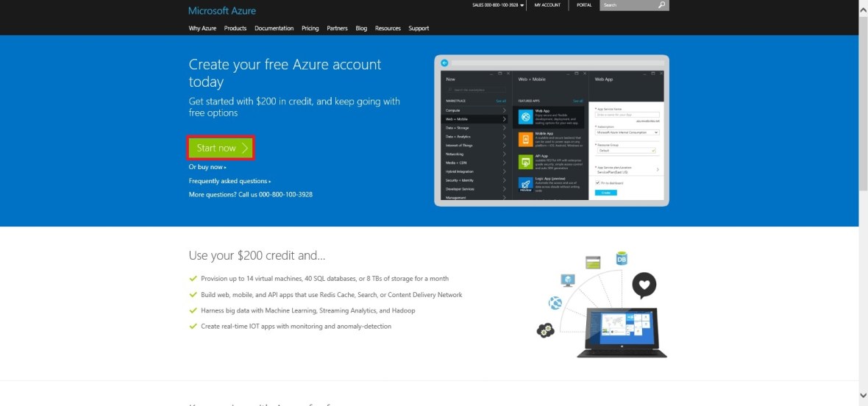Follow the Or buy now link
Screen dimensions: 868x406
207,167
